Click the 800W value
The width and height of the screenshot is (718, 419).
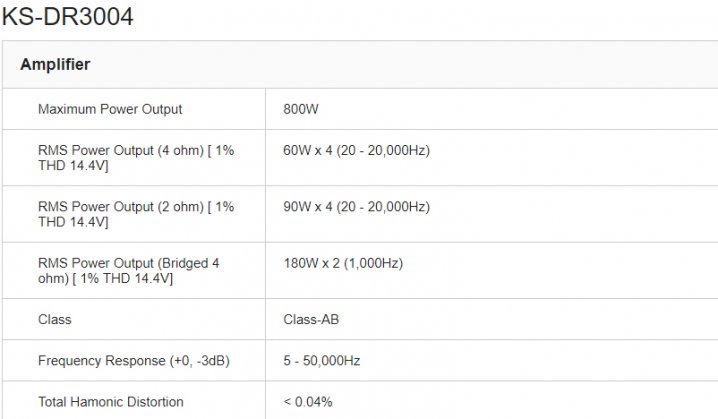[301, 109]
